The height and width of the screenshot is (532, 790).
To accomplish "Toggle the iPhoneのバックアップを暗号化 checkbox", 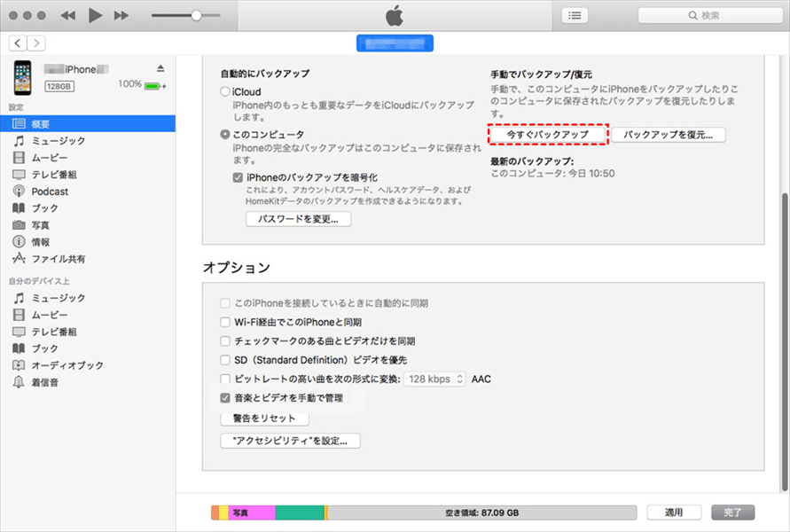I will [238, 177].
